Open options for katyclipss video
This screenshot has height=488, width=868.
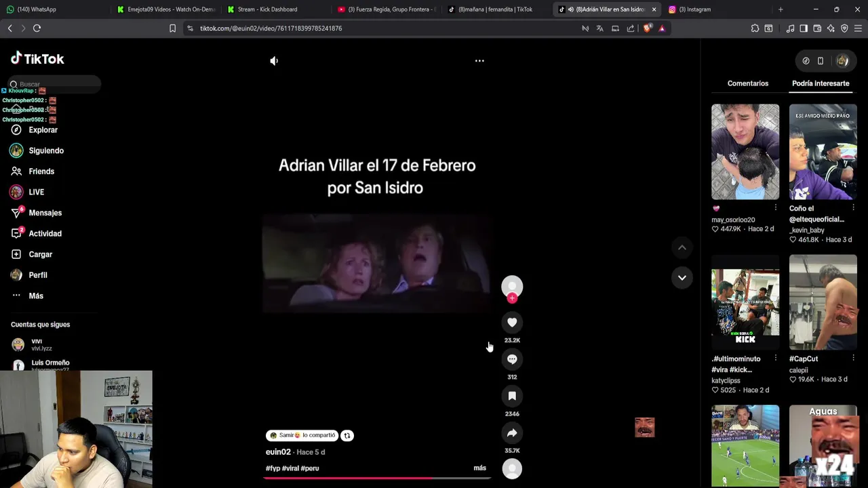point(776,359)
